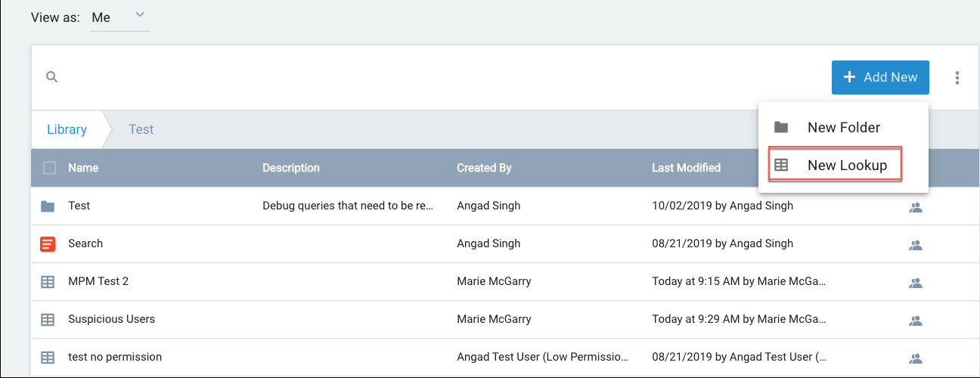The width and height of the screenshot is (980, 378).
Task: Expand the View as dropdown
Action: coord(120,17)
